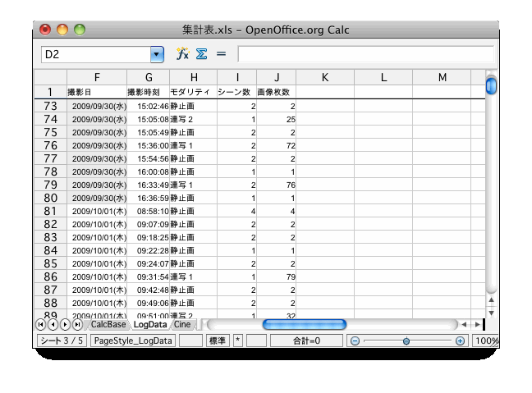Click the asterisk document modified indicator

coord(238,340)
